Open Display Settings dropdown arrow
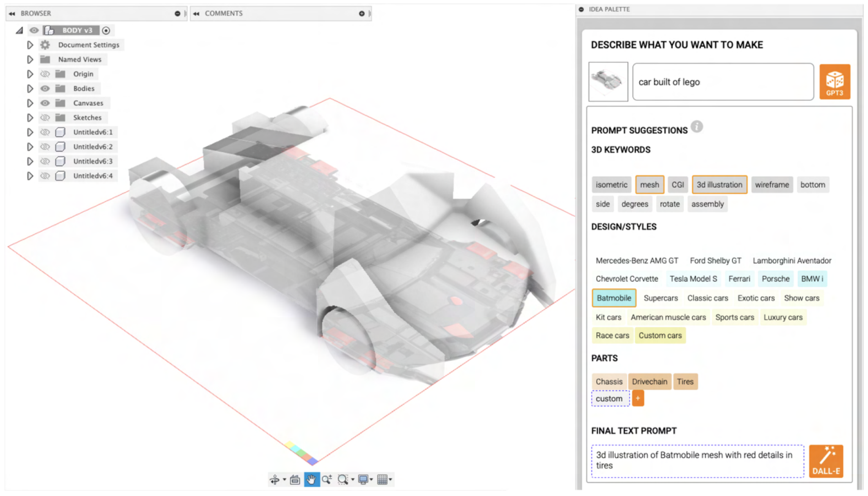Viewport: 868px width, 496px height. tap(371, 480)
